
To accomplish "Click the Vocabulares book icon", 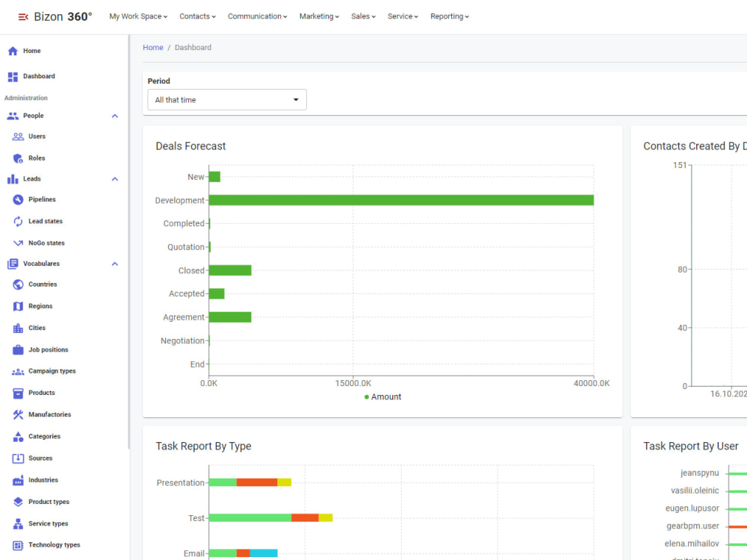I will coord(13,264).
